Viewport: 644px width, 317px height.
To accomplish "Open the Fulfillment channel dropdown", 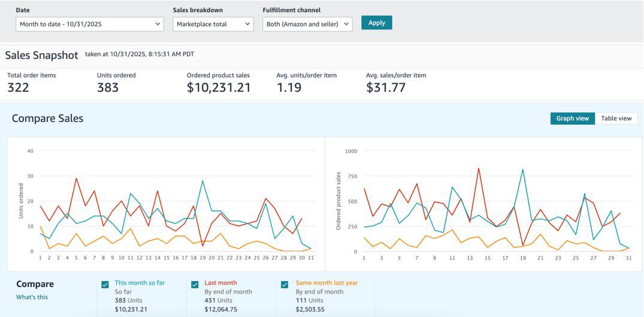I will click(x=307, y=24).
